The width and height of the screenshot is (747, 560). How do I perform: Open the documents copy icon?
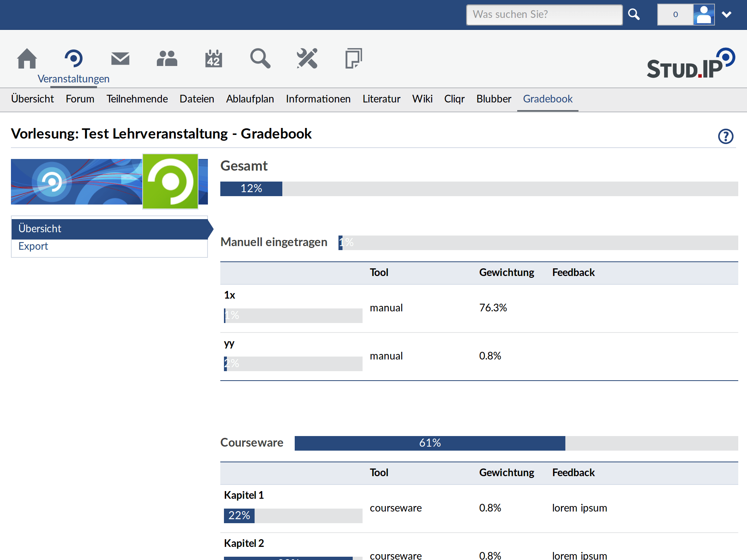click(x=353, y=58)
